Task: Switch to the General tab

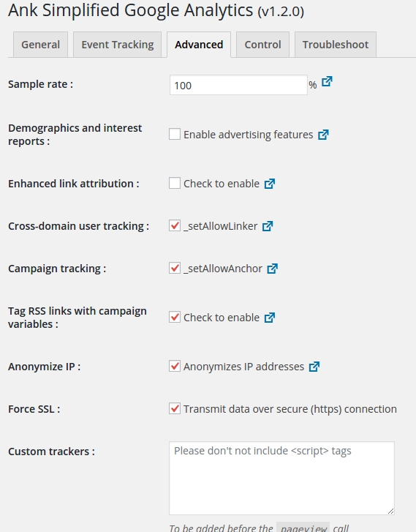Action: (x=41, y=45)
